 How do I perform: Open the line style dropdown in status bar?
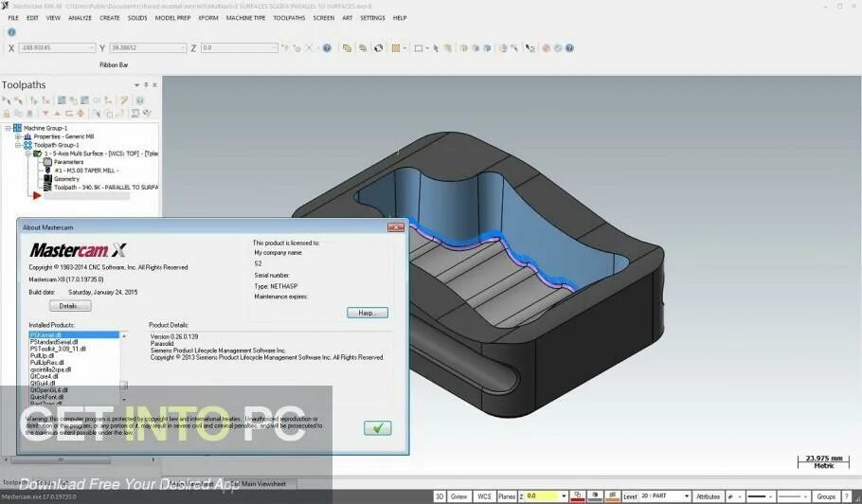pyautogui.click(x=771, y=496)
